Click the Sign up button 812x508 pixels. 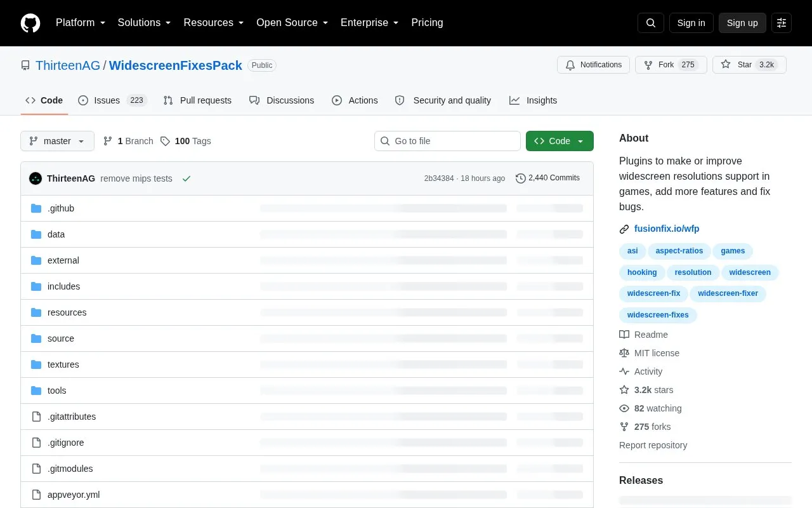pyautogui.click(x=742, y=23)
